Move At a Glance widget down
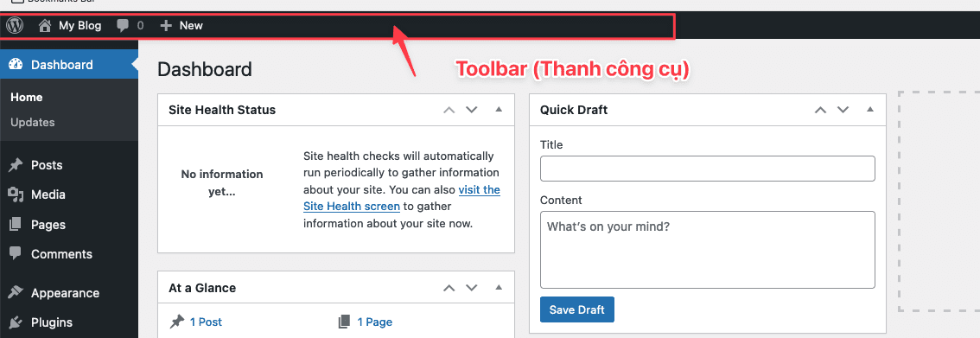This screenshot has height=338, width=980. click(472, 288)
